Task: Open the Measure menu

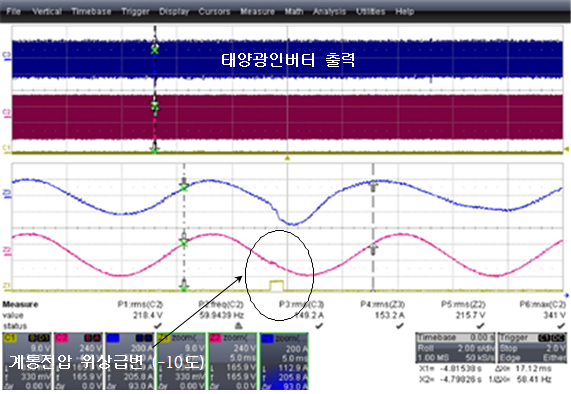Action: coord(257,11)
